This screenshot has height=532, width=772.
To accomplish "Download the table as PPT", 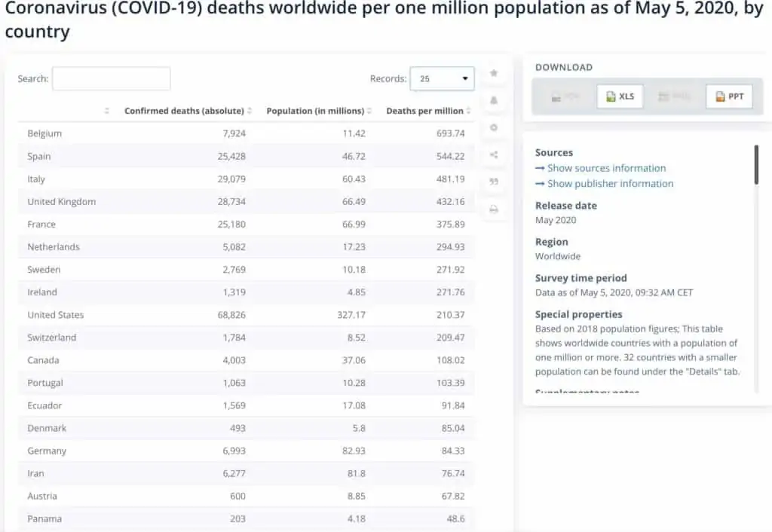I will click(729, 96).
